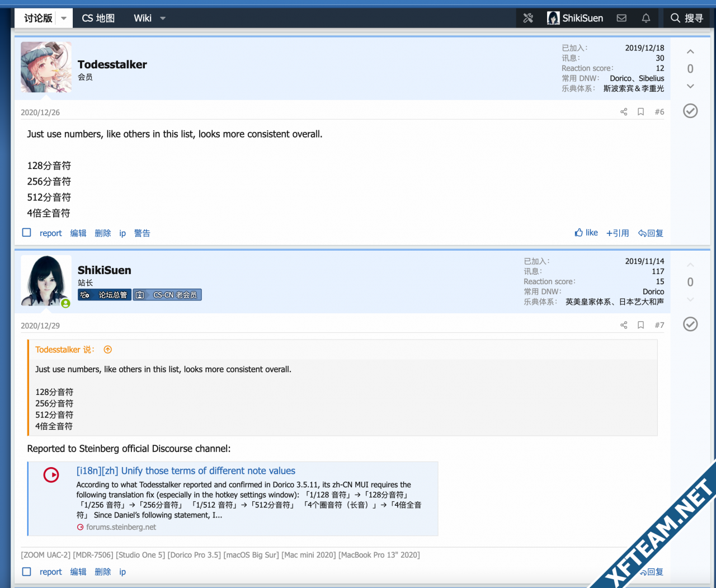The width and height of the screenshot is (716, 588).
Task: Jump to quoted post via arrow icon
Action: pyautogui.click(x=108, y=350)
